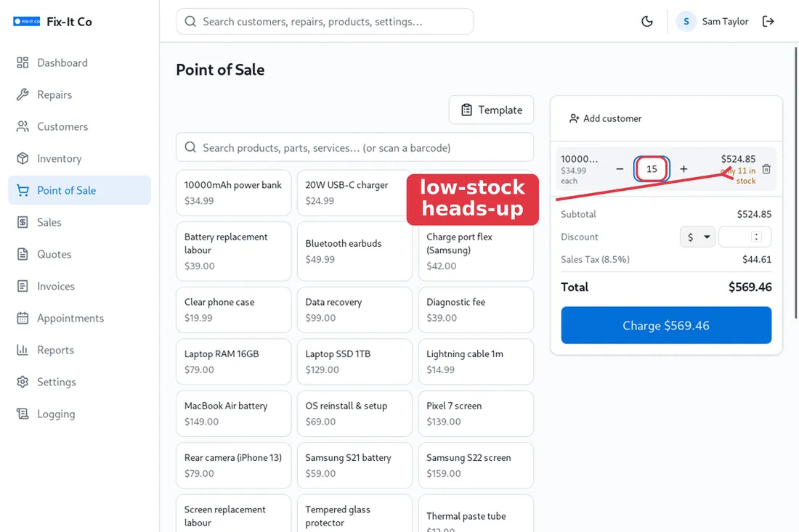Click the discount amount field
Screen dimensions: 799x532
tap(745, 237)
